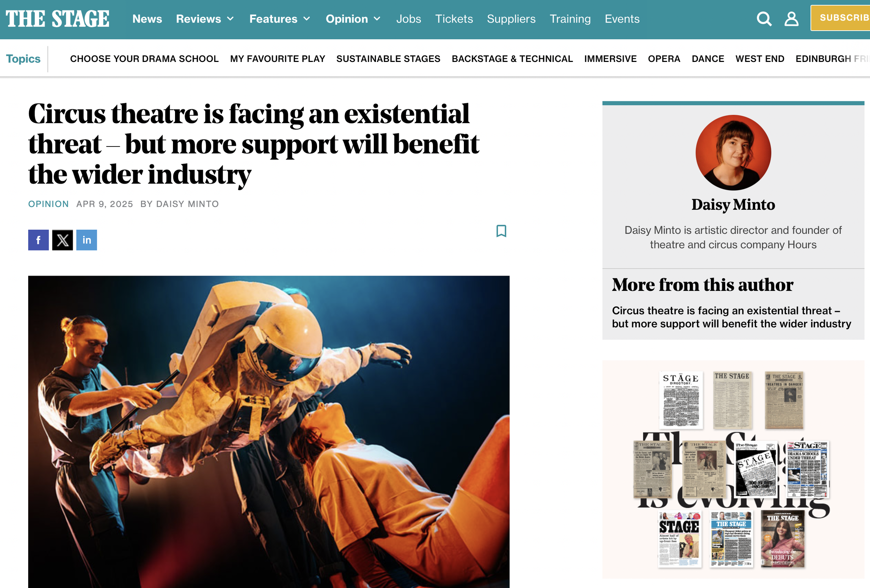The image size is (870, 588).
Task: Open the Jobs menu item
Action: [x=409, y=19]
